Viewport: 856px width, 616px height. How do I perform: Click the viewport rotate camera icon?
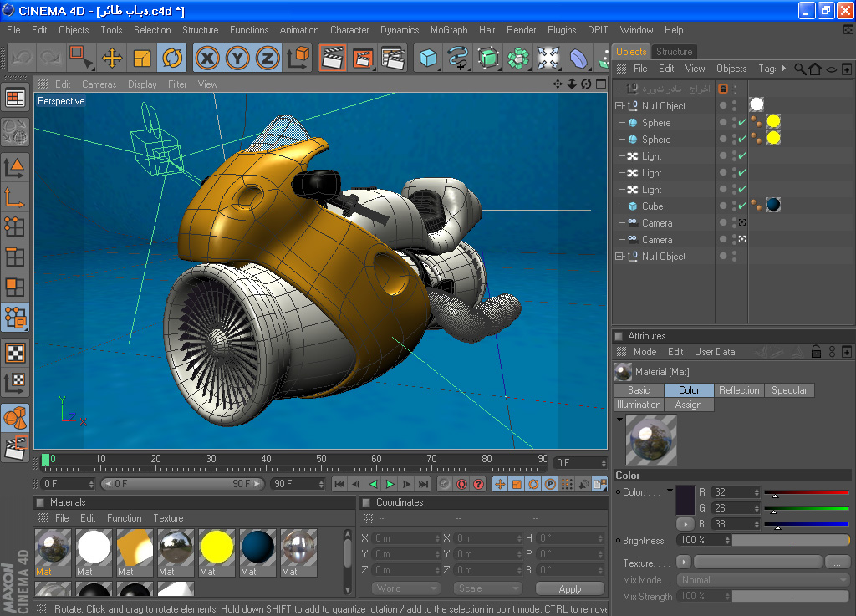(x=586, y=84)
